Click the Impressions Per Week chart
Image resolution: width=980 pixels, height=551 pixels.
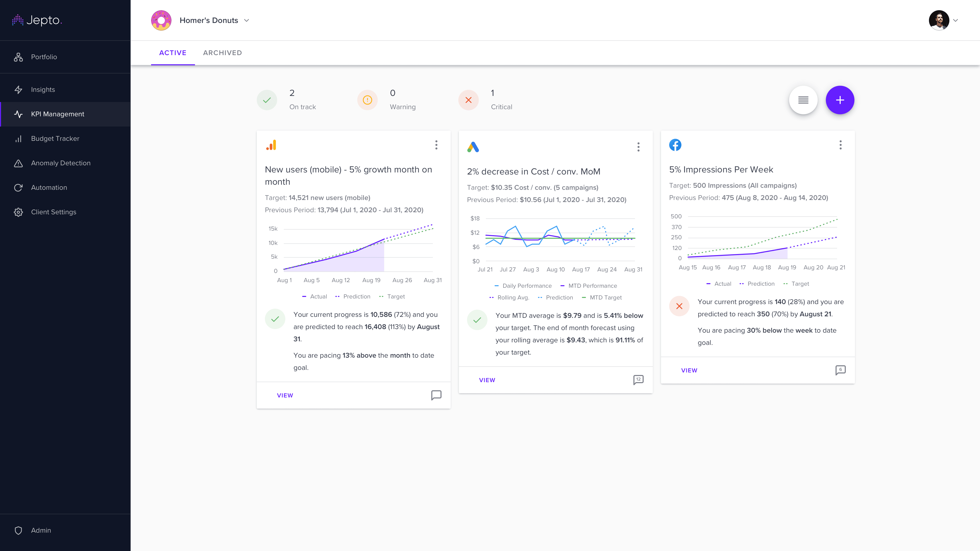(758, 242)
